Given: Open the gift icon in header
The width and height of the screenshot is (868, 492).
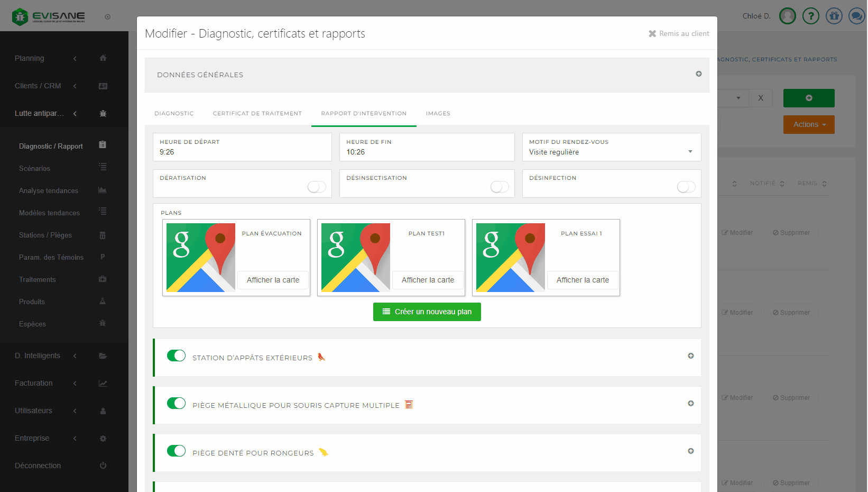Looking at the screenshot, I should click(834, 16).
